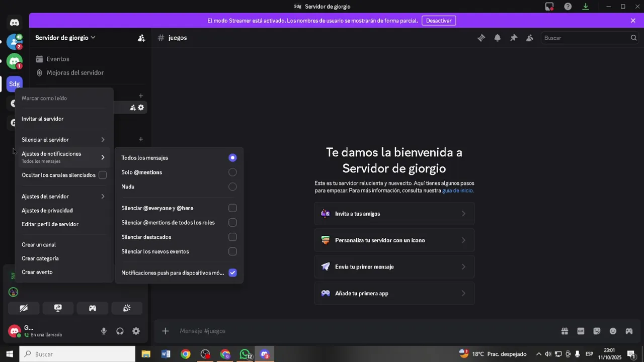Open the sticker picker
This screenshot has height=362, width=644.
[x=597, y=331]
